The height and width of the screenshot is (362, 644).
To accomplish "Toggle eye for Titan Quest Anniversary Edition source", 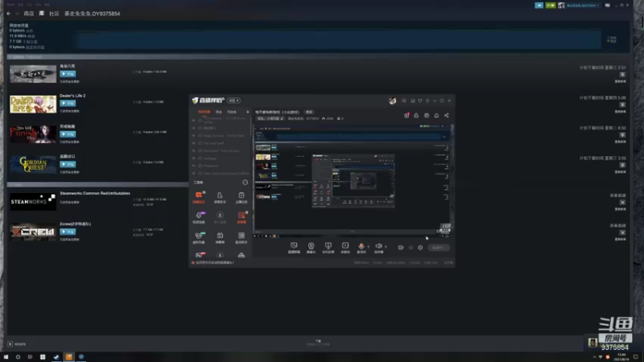I will pos(194,174).
